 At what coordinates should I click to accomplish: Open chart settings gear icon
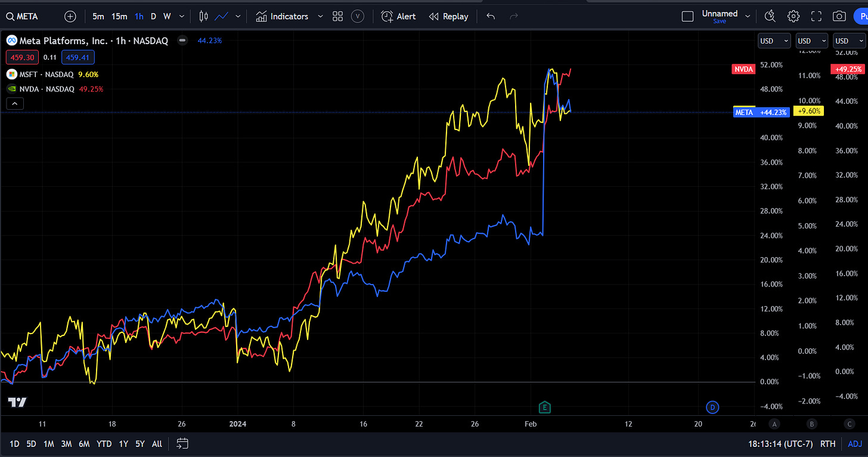[793, 16]
